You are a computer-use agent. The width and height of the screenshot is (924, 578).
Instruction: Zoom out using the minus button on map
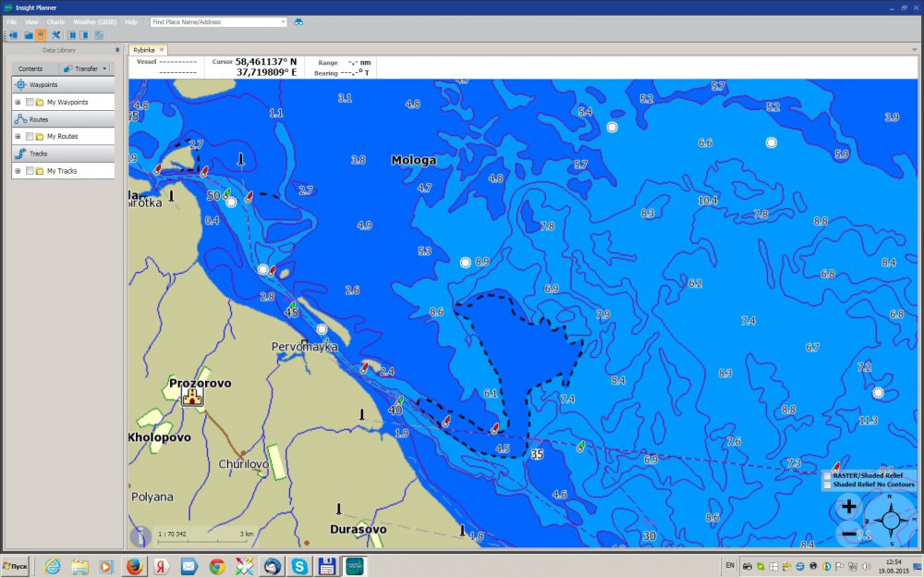click(849, 534)
